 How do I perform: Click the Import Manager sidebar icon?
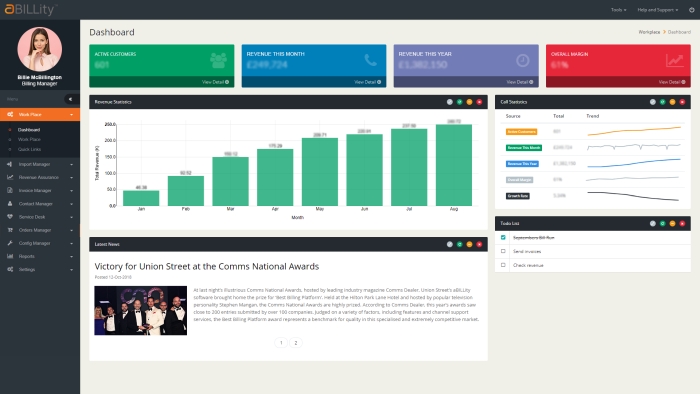pos(10,164)
